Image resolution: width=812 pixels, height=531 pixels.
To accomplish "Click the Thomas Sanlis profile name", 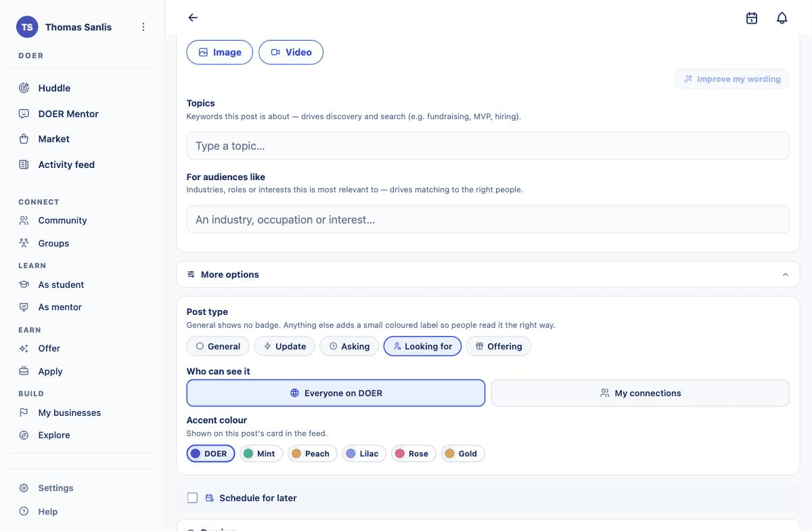I will point(78,27).
